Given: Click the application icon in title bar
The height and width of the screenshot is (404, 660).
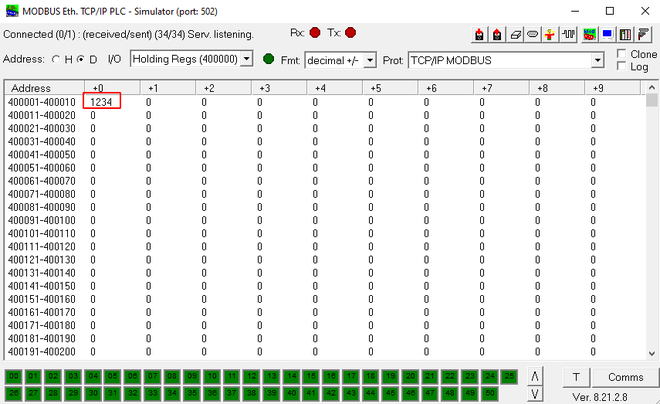Looking at the screenshot, I should (12, 11).
